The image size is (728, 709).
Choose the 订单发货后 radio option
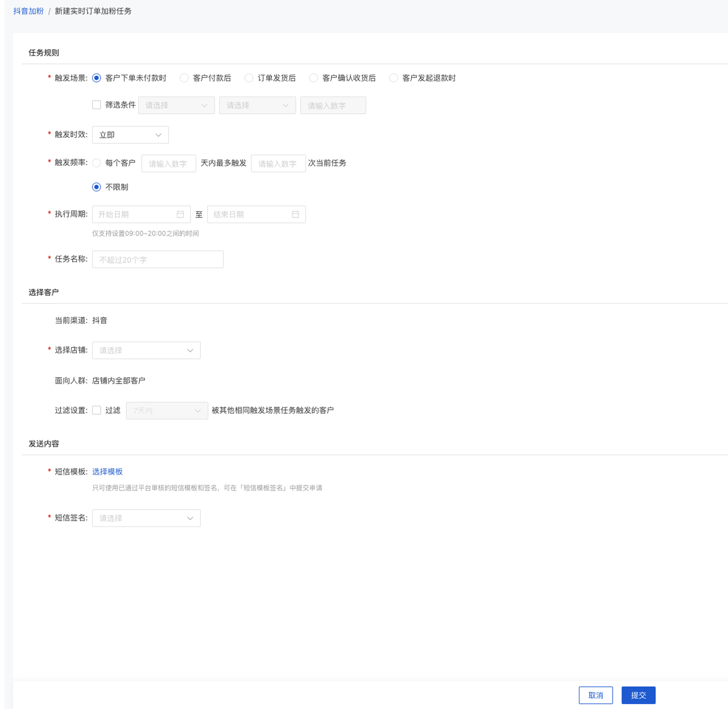pyautogui.click(x=249, y=78)
